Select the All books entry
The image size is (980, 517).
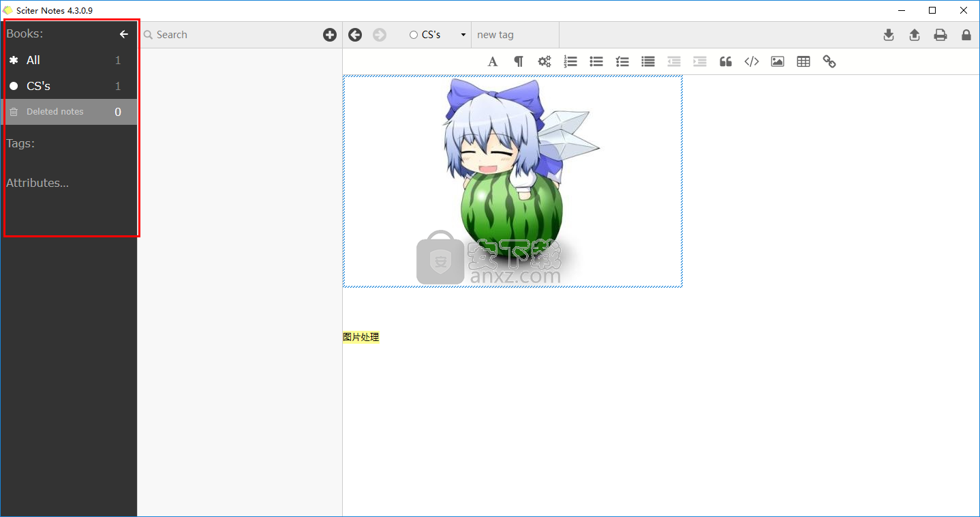coord(69,60)
